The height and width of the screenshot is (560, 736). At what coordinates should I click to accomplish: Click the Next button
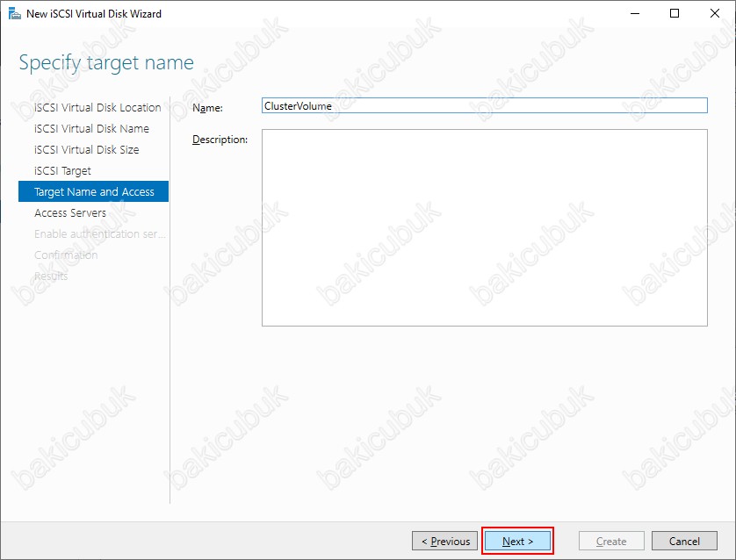point(517,541)
